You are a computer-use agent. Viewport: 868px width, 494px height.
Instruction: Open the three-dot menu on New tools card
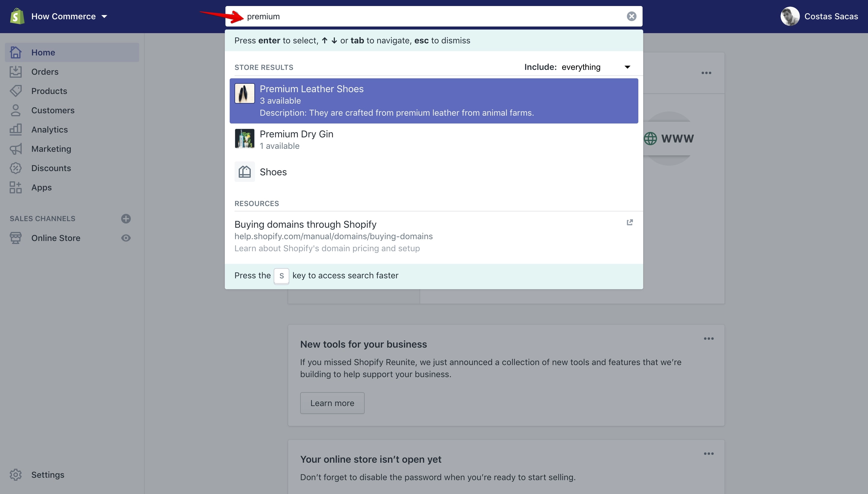709,339
